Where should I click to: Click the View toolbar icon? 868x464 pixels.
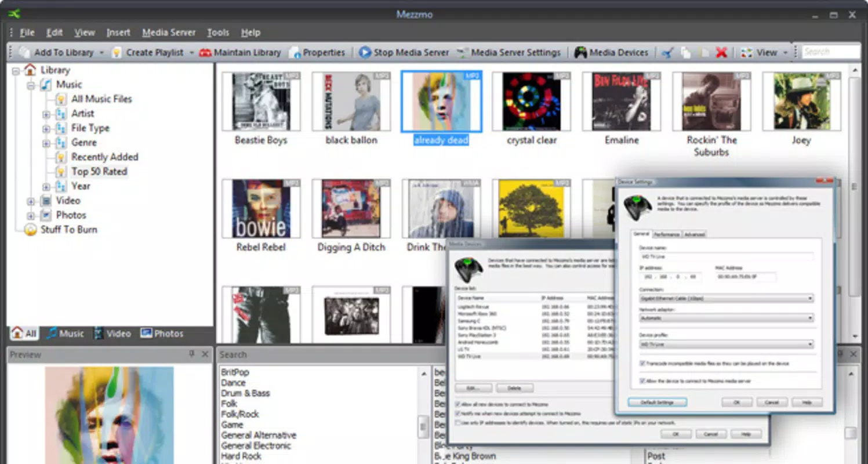point(747,53)
